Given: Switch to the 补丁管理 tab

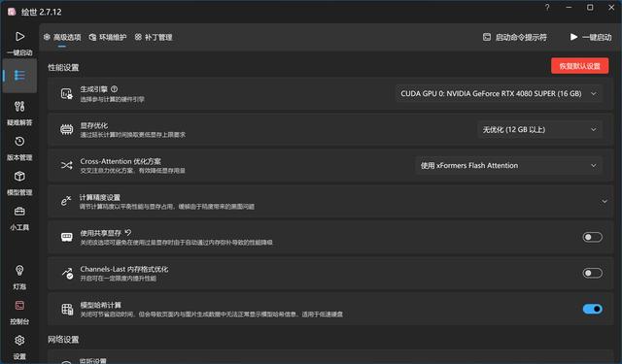Looking at the screenshot, I should pos(154,37).
